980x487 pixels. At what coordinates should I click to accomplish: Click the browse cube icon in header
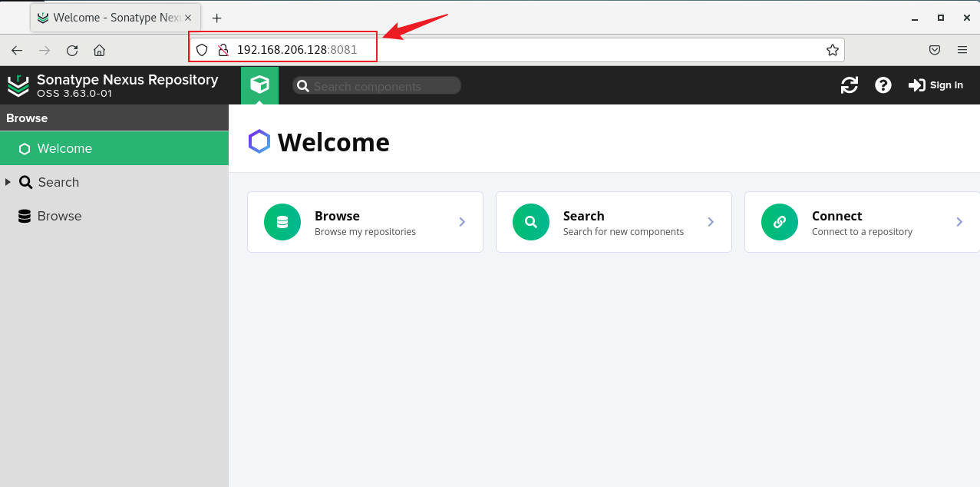pos(259,85)
